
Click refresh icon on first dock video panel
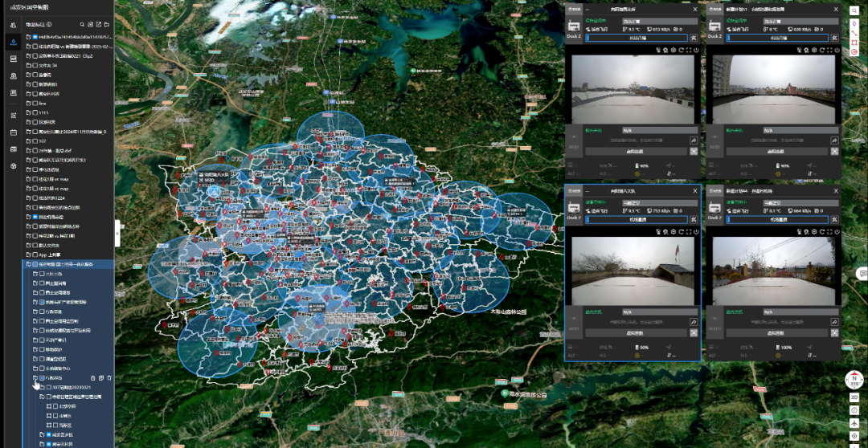pyautogui.click(x=681, y=50)
